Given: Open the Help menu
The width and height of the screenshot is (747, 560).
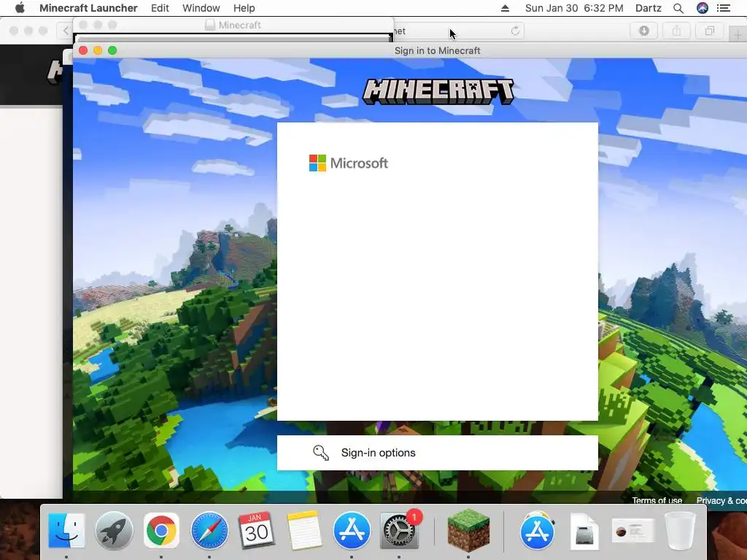Looking at the screenshot, I should pos(244,8).
